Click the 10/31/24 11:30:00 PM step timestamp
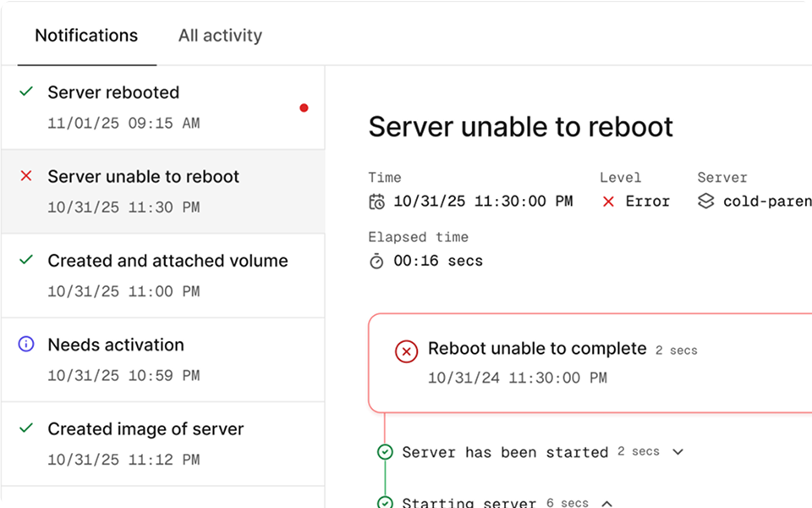The width and height of the screenshot is (812, 508). coord(518,378)
